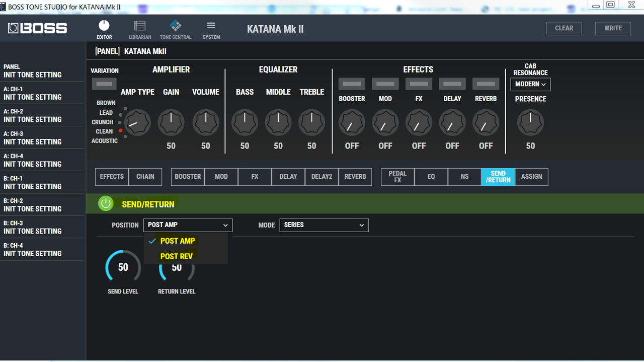Open the REVERB settings tab
The width and height of the screenshot is (644, 362).
[355, 177]
